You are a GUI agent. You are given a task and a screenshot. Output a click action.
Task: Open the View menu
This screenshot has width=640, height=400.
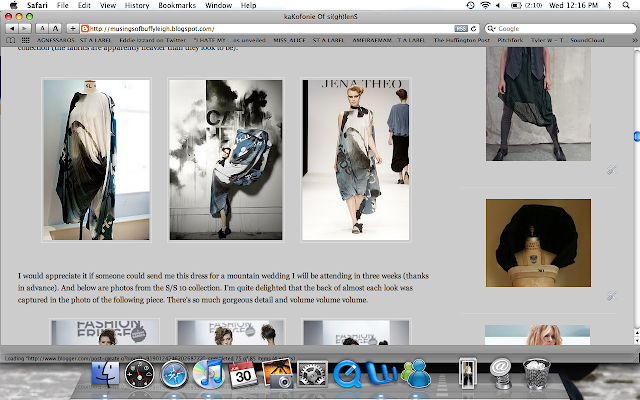[108, 5]
